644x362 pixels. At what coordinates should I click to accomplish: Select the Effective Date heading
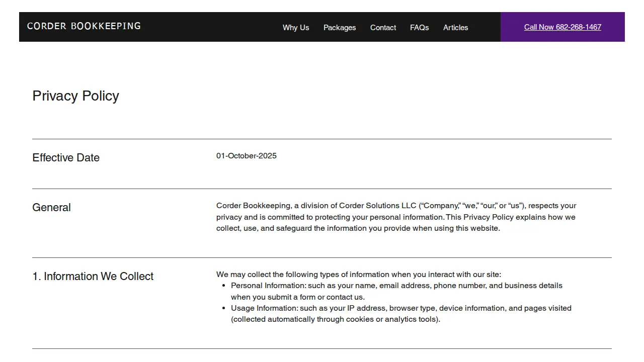[66, 158]
